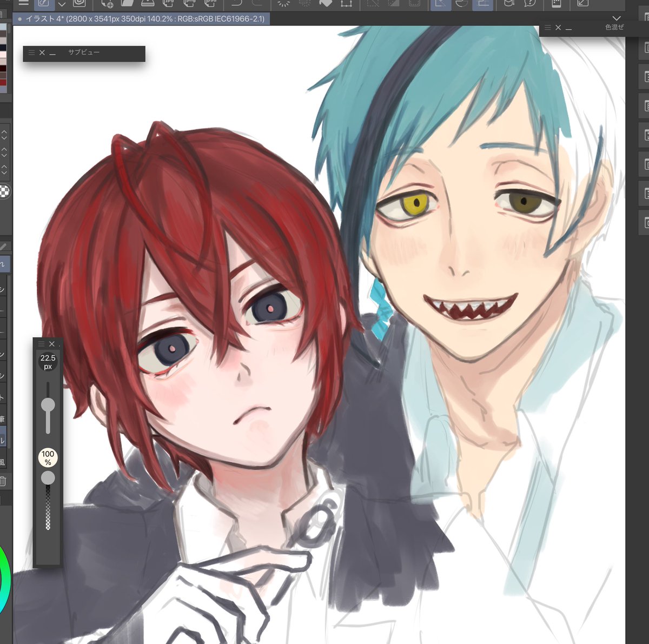Click the third up/down stepper arrows
Screen dimensions: 649x644
(4, 169)
